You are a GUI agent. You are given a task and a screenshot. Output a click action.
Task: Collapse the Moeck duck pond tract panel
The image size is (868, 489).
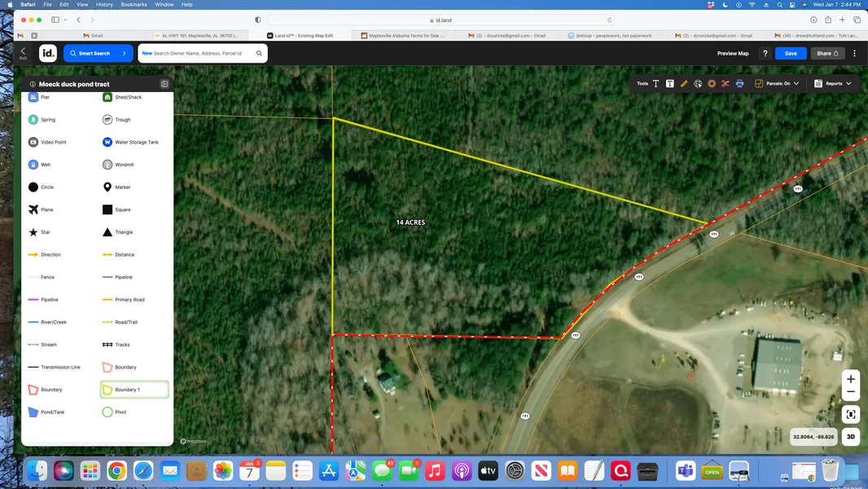(164, 84)
